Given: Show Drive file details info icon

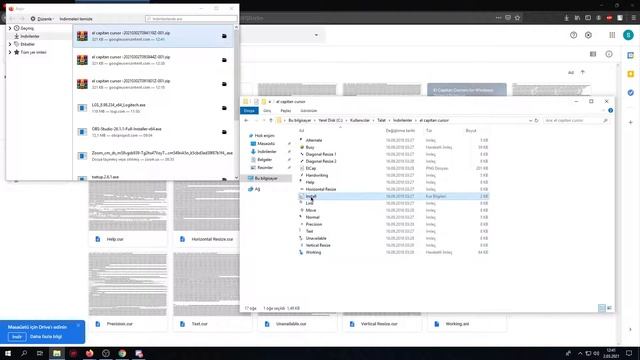Looking at the screenshot, I should 609,54.
